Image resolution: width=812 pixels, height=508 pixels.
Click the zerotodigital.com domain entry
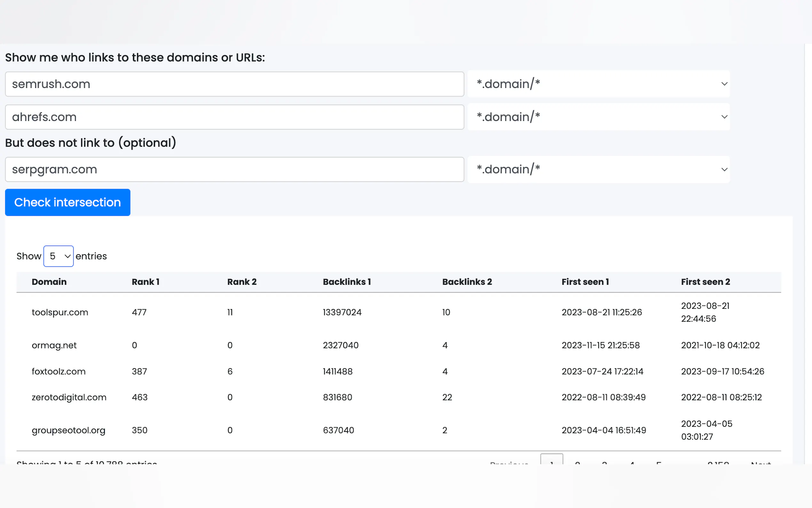(69, 397)
